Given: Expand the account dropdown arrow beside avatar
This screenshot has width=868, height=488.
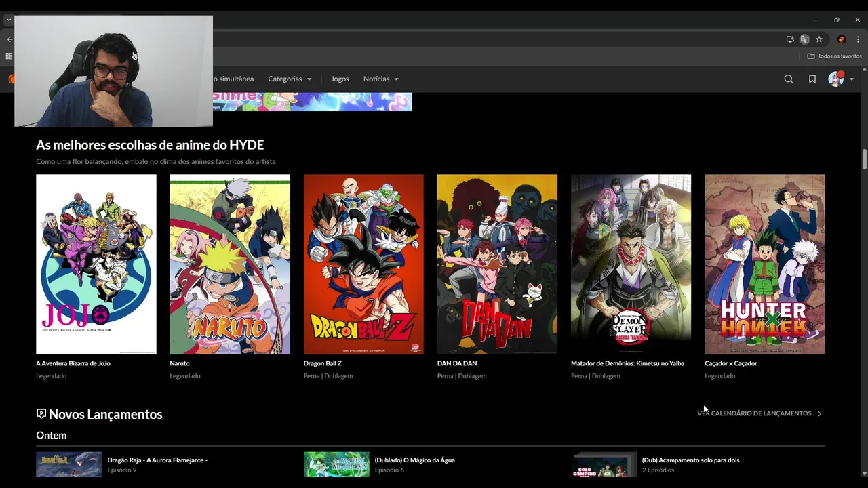Looking at the screenshot, I should tap(852, 79).
